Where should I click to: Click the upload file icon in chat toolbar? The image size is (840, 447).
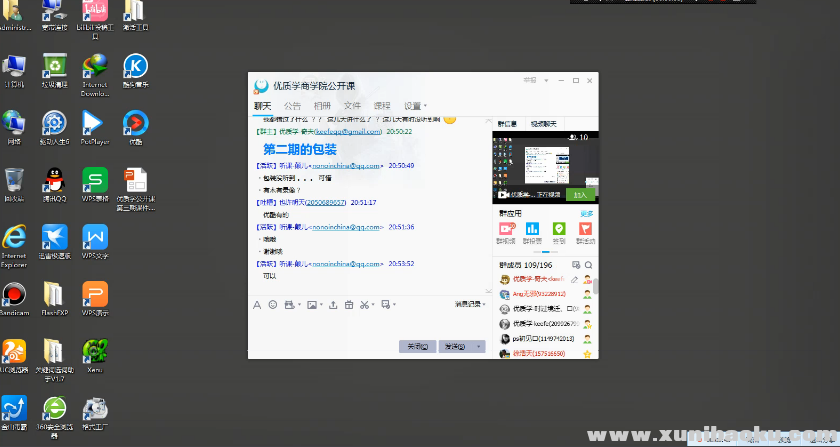[x=332, y=304]
